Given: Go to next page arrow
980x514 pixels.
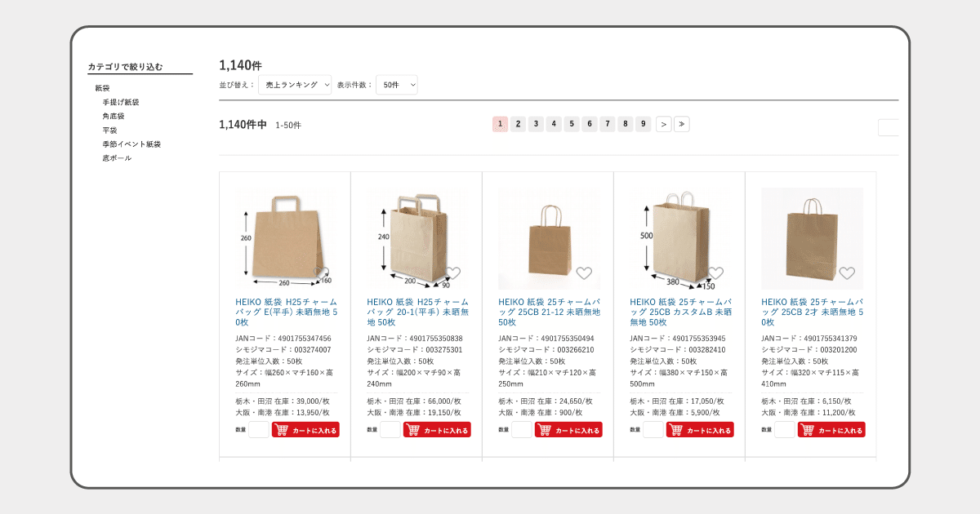Looking at the screenshot, I should (x=664, y=124).
